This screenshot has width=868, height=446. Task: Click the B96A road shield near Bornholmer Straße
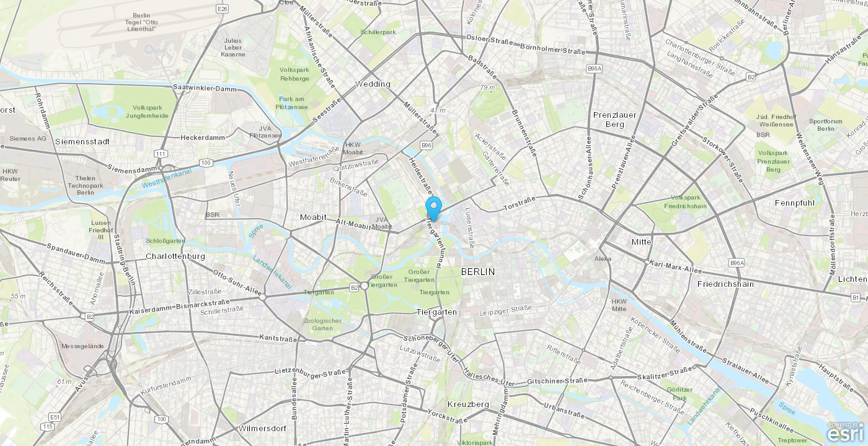[594, 69]
